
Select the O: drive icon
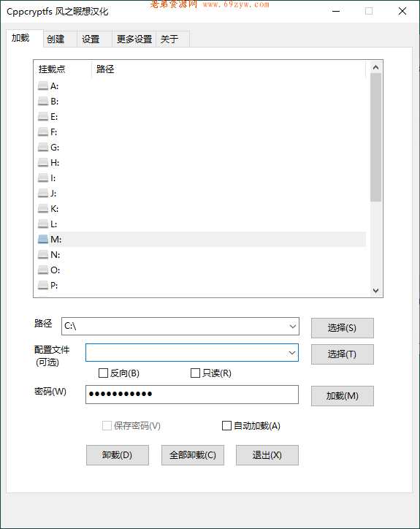click(x=43, y=270)
